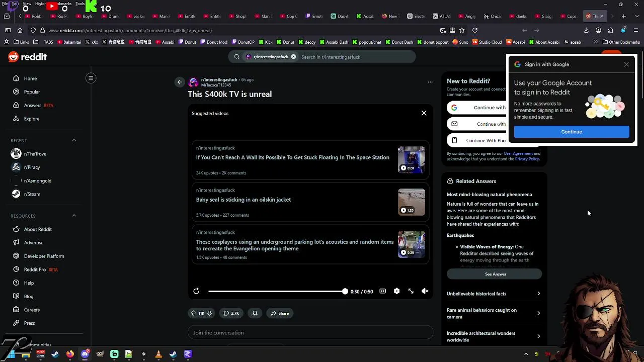Type in Search in r/interestingasfuck field
644x362 pixels.
coord(356,57)
